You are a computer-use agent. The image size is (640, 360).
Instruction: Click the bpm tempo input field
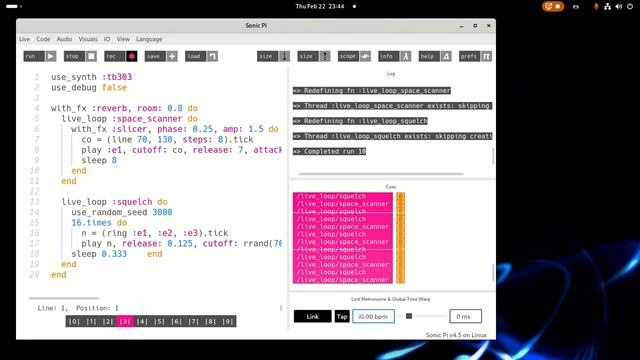(x=373, y=316)
